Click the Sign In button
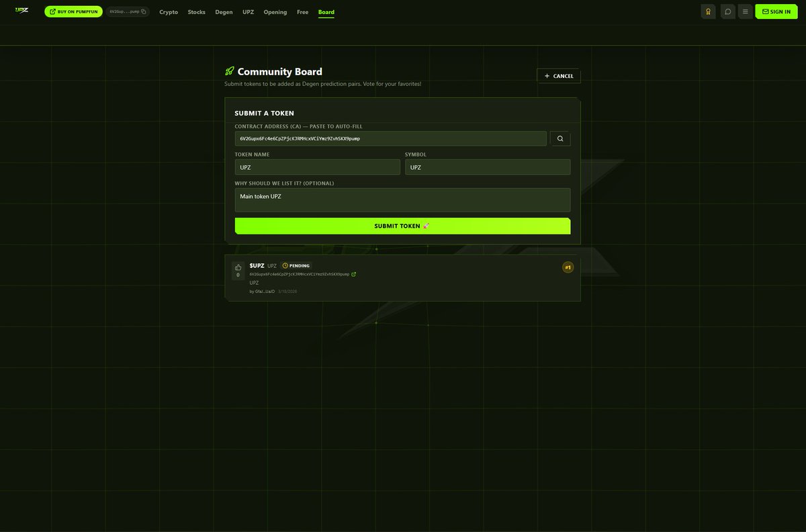Screen dimensions: 806x532 (776, 11)
